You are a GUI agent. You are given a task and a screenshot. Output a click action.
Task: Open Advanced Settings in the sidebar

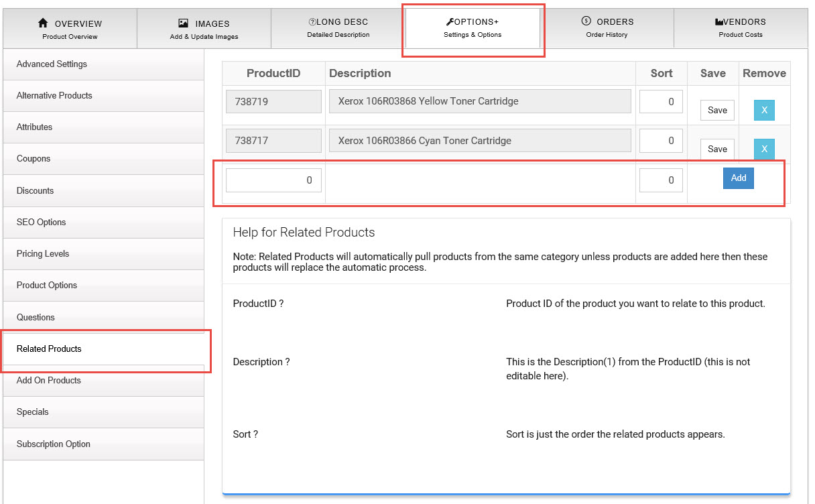coord(103,64)
